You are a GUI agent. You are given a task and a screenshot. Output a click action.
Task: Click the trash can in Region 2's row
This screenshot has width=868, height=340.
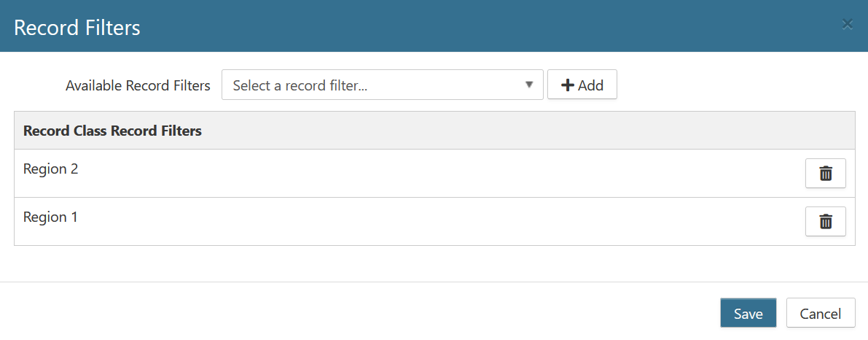[825, 174]
